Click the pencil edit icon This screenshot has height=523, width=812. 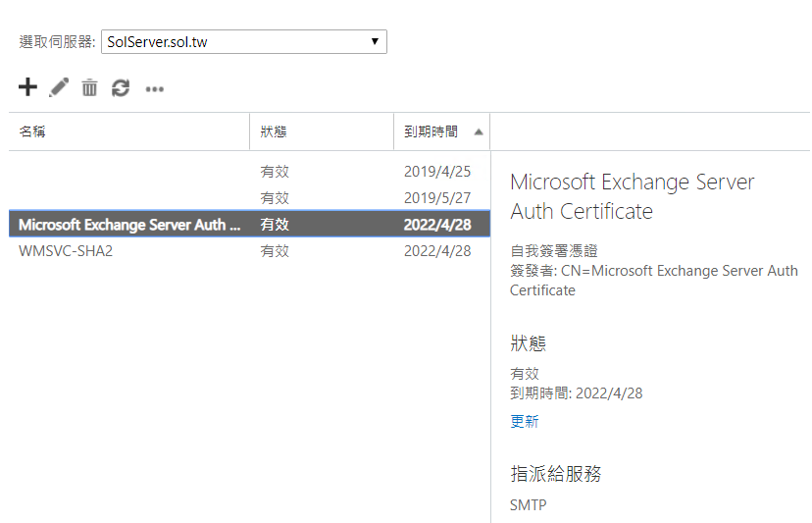(59, 87)
